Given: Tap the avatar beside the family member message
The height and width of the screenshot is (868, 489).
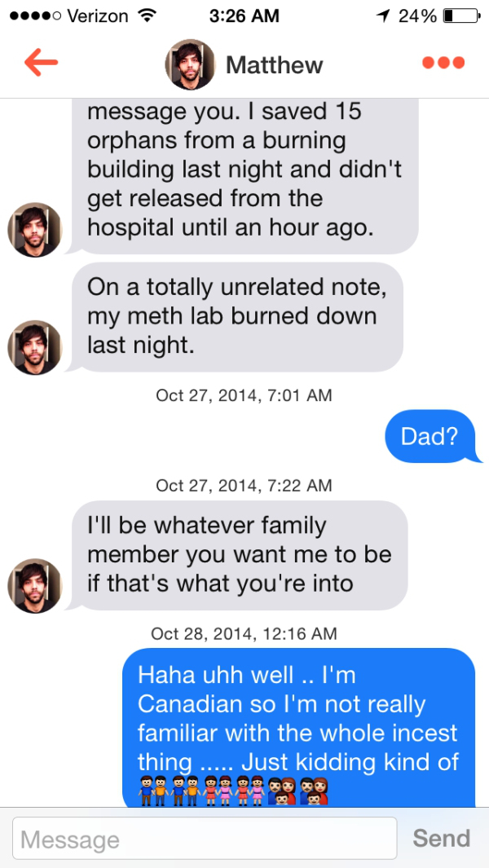Looking at the screenshot, I should [x=35, y=585].
